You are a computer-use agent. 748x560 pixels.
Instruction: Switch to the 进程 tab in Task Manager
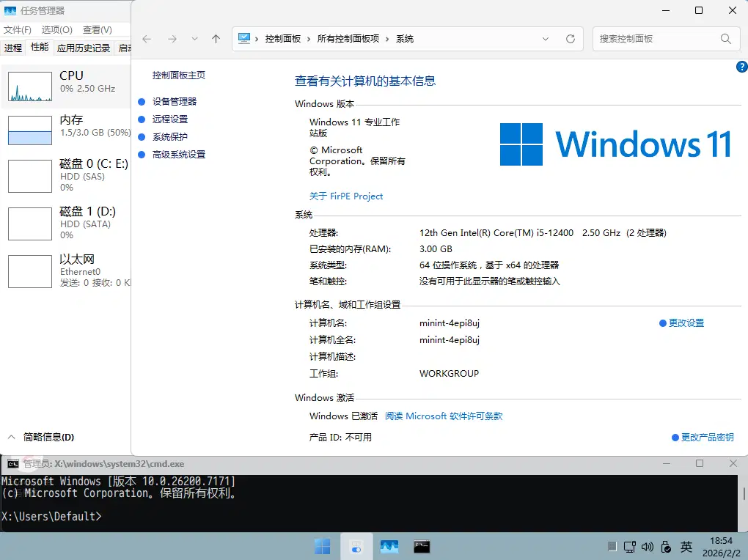tap(13, 48)
